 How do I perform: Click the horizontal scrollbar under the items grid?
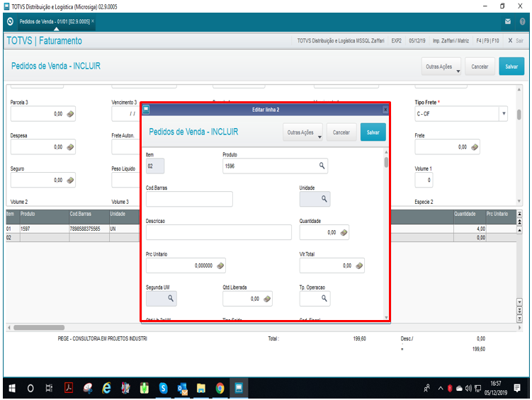pos(39,327)
